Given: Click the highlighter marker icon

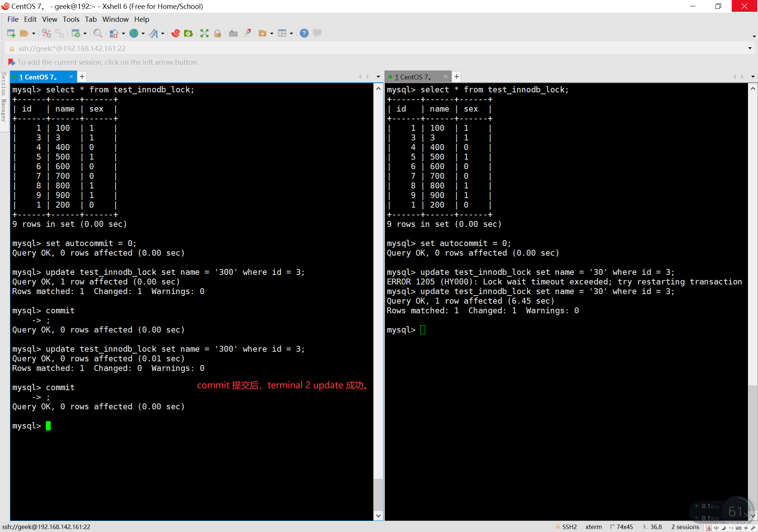Looking at the screenshot, I should (247, 33).
